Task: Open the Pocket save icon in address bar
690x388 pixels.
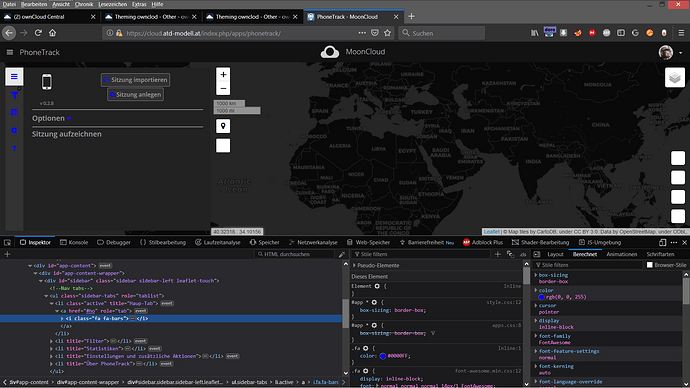Action: 374,33
